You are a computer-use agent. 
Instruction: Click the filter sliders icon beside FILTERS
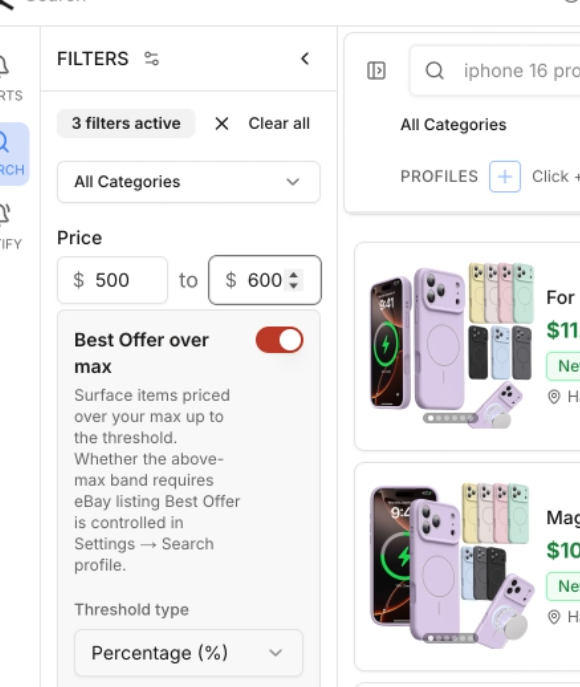(x=152, y=59)
